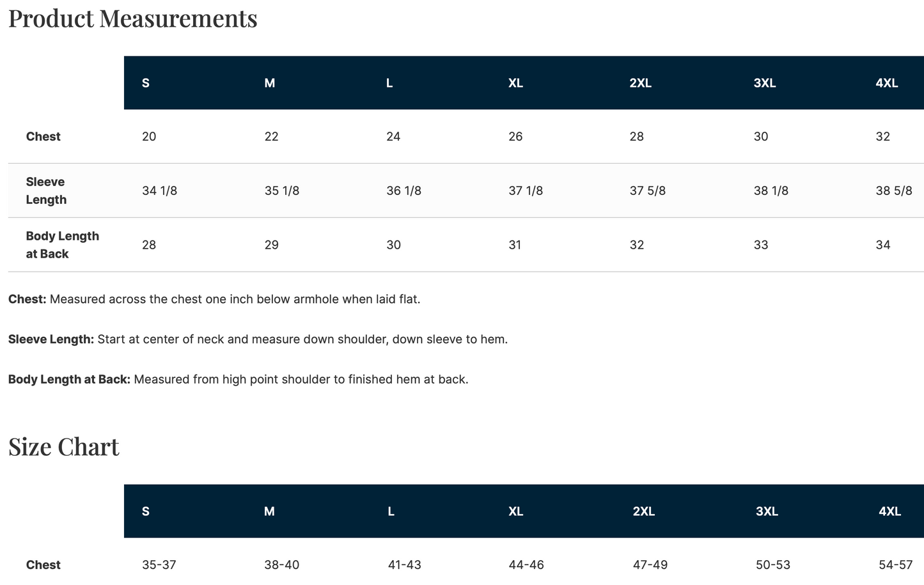
Task: Click the Body Length at Back row label
Action: click(x=62, y=245)
